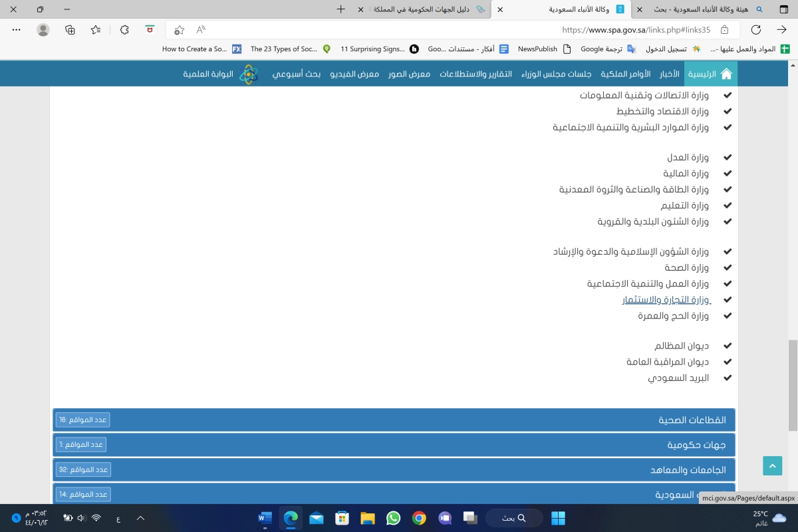The width and height of the screenshot is (798, 532).
Task: Open the وزارة التجارة والاستثمار link
Action: pos(666,300)
